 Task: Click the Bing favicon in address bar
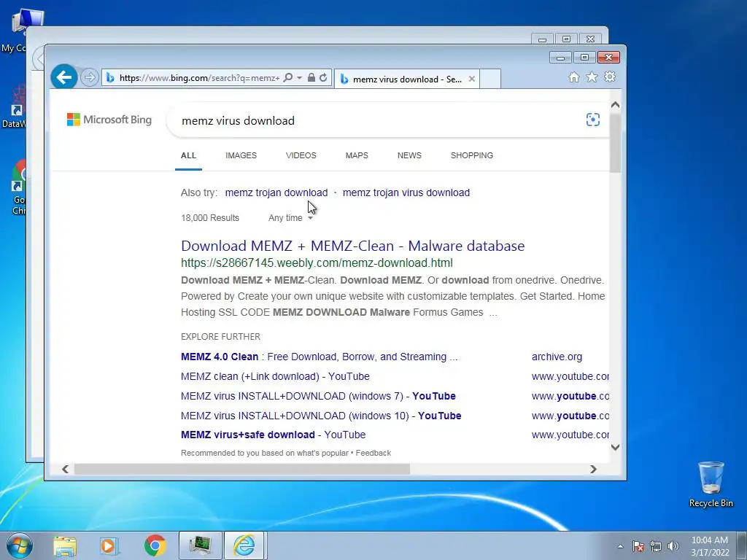(110, 77)
